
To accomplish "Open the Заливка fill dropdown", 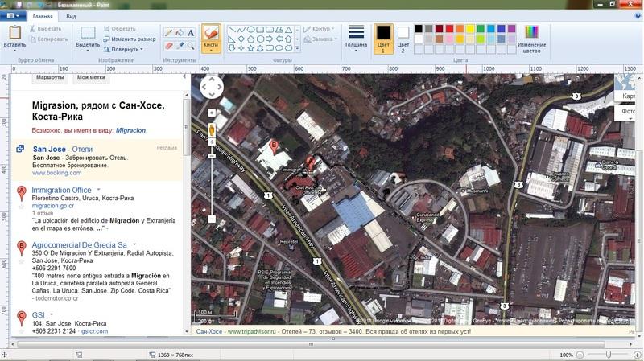I will point(320,39).
